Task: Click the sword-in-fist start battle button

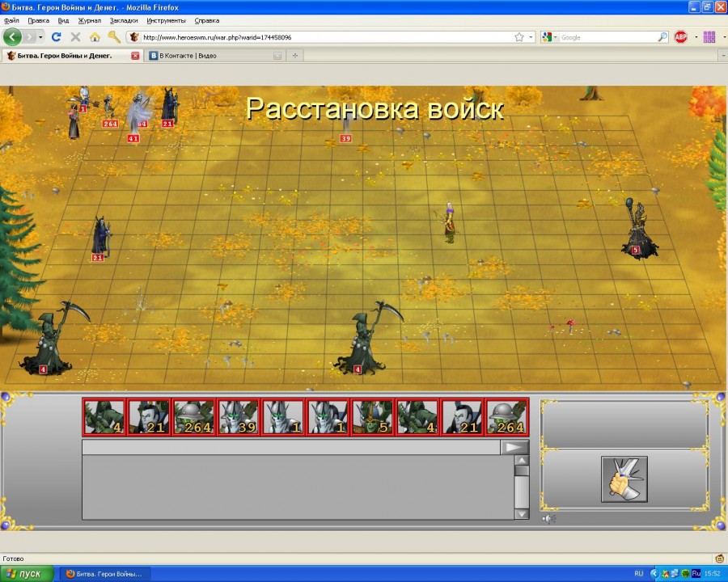Action: [x=624, y=479]
